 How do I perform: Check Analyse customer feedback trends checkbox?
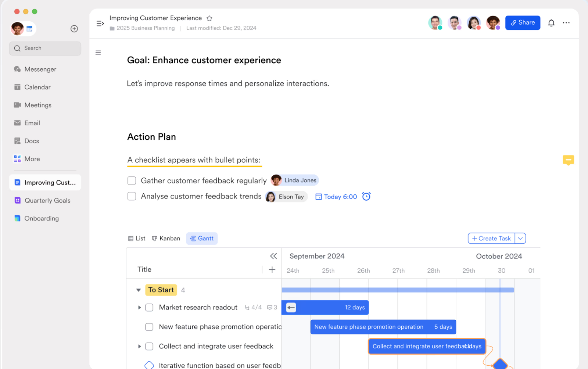click(x=132, y=196)
